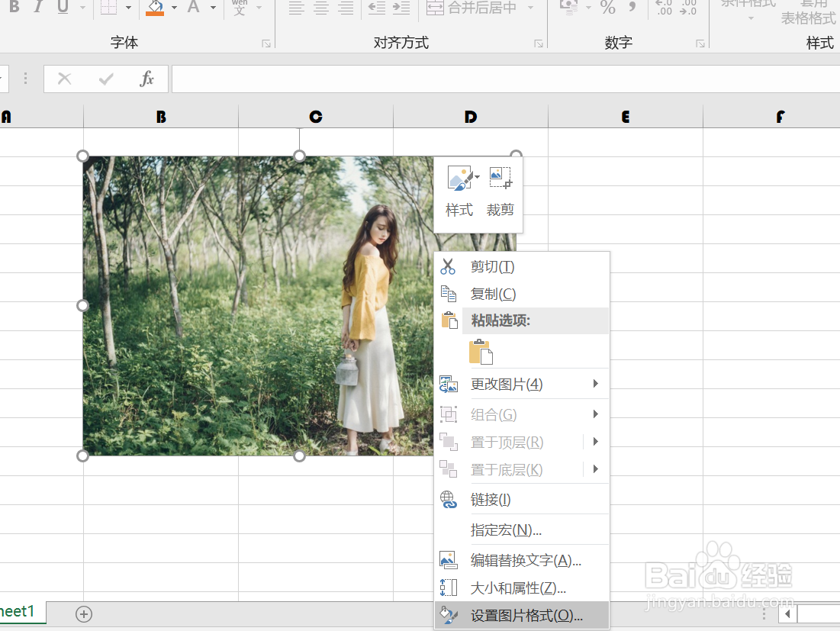The image size is (840, 631).
Task: Open accounting format dropdown arrow
Action: 588,8
